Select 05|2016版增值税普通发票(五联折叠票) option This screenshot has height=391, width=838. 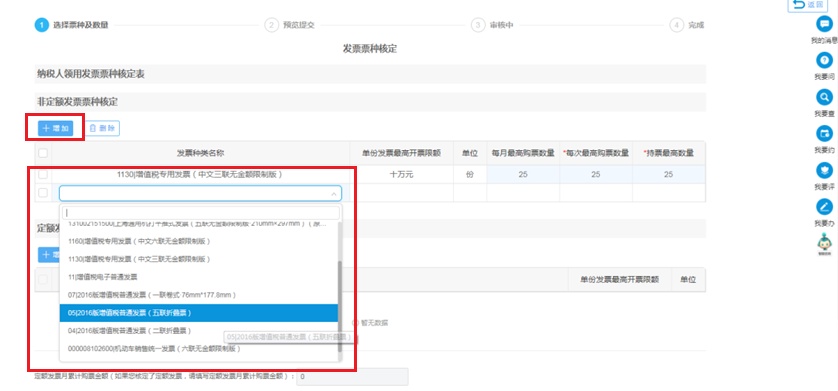click(x=199, y=313)
